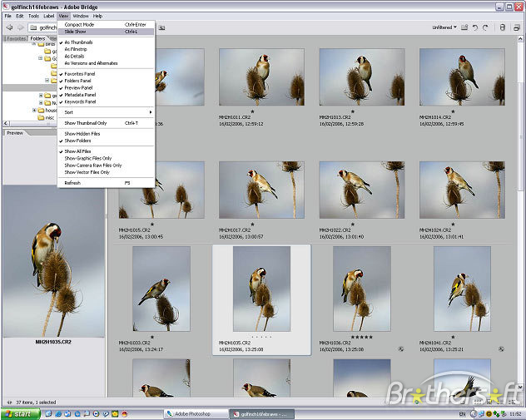Click the Adobe Bridge title bar icon

point(6,7)
